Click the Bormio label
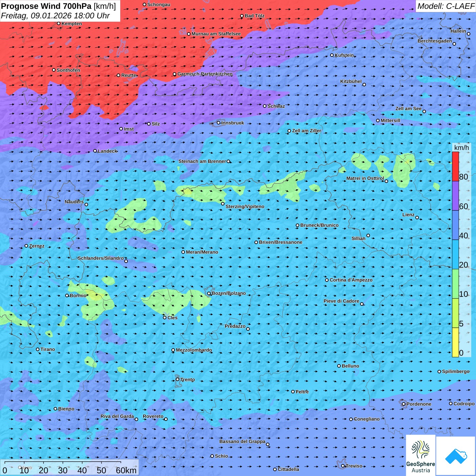This screenshot has width=476, height=476. point(78,295)
